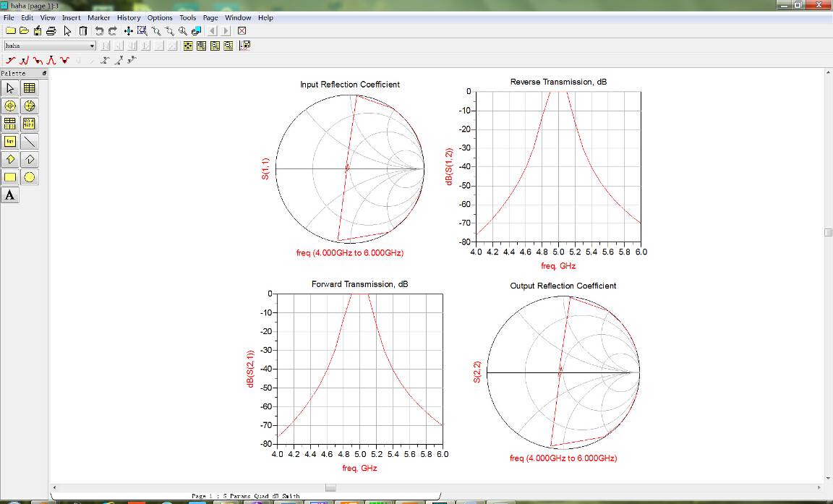Select the equation Eqn palette item
The width and height of the screenshot is (833, 504).
[x=9, y=141]
